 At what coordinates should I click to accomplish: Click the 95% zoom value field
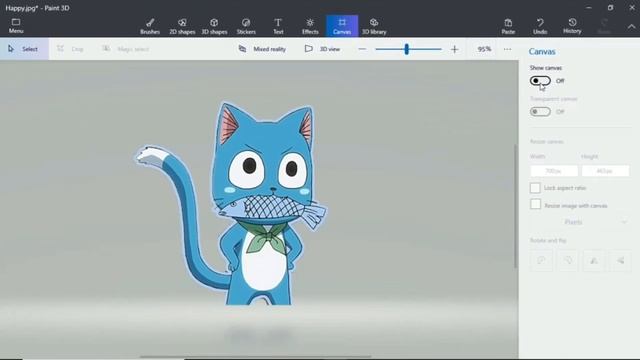[484, 49]
